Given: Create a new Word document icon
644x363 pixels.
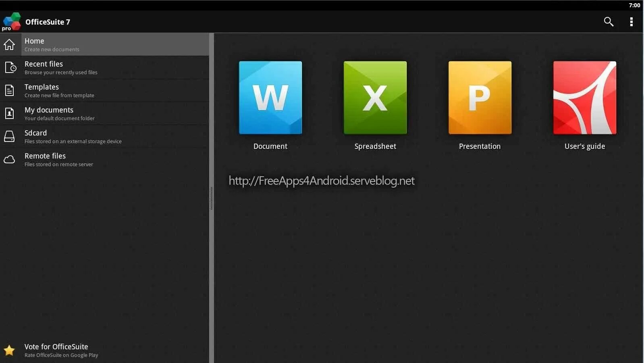Looking at the screenshot, I should pos(270,98).
